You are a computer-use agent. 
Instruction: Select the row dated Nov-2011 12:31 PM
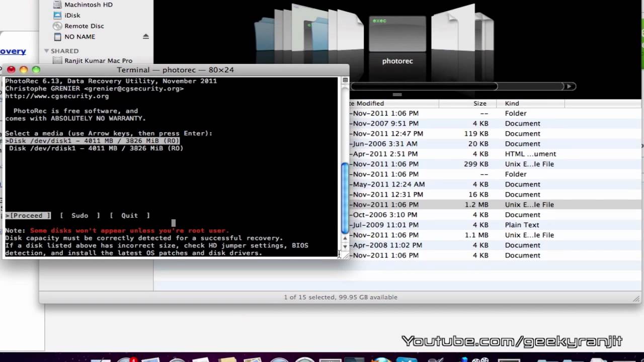[496, 195]
